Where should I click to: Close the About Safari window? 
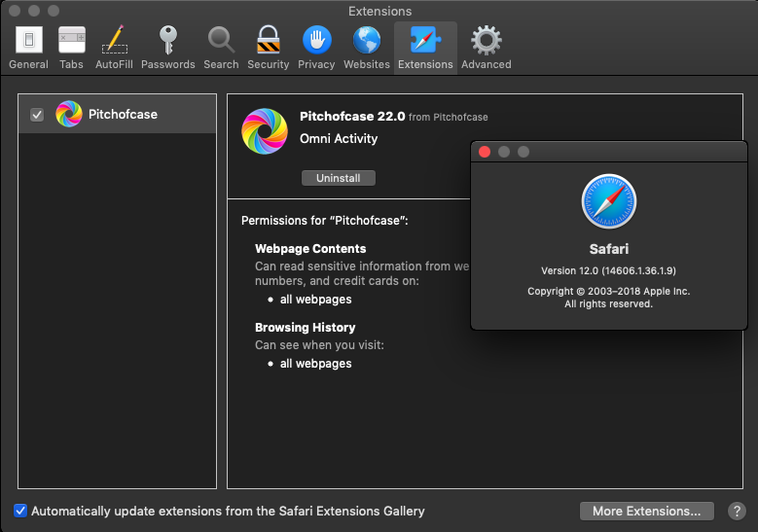pyautogui.click(x=485, y=152)
